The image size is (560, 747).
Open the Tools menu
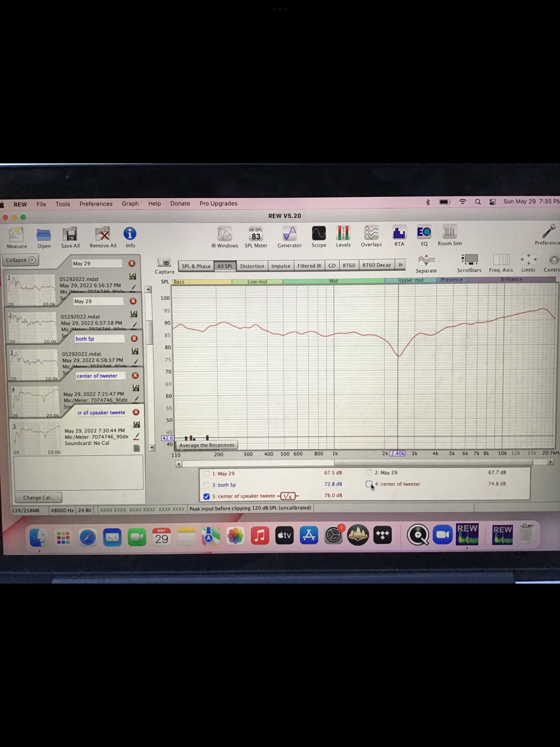tap(63, 204)
